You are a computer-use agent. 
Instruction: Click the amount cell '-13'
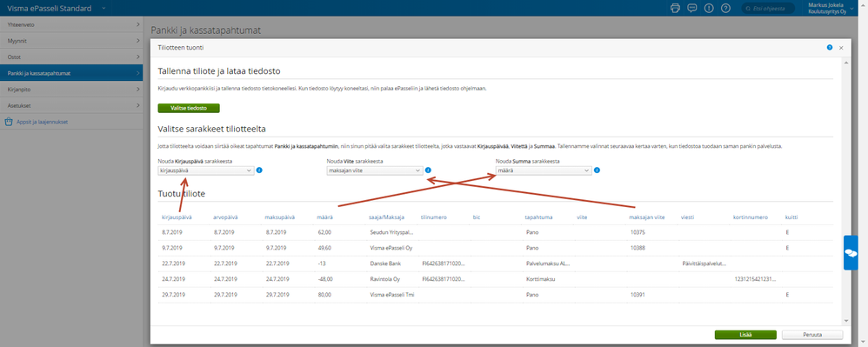pos(322,264)
